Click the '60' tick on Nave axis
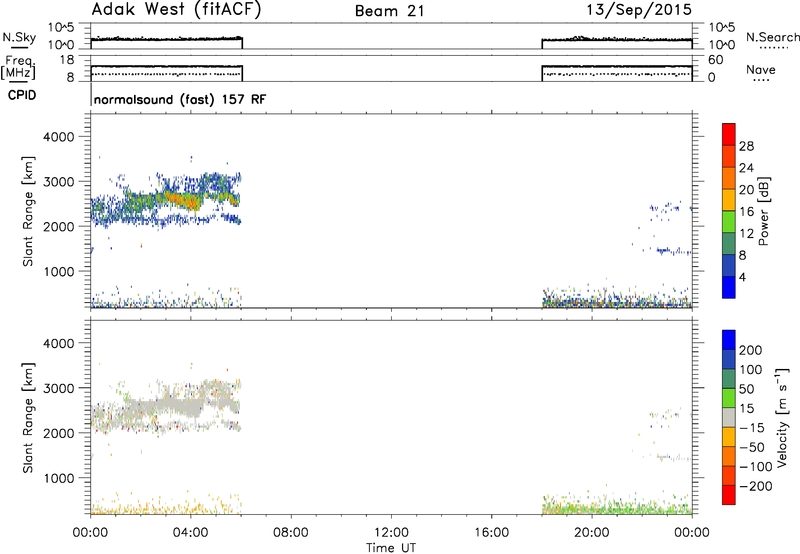This screenshot has width=800, height=554. pyautogui.click(x=715, y=60)
